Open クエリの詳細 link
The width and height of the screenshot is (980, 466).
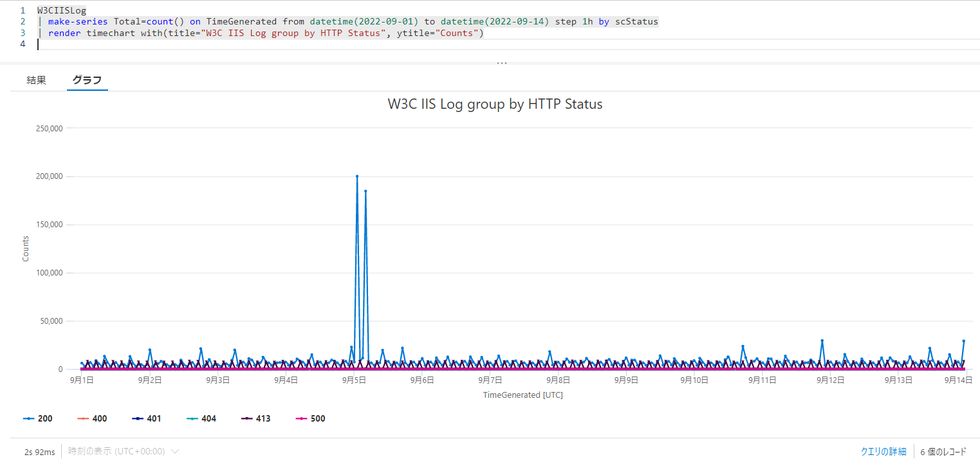pyautogui.click(x=883, y=451)
